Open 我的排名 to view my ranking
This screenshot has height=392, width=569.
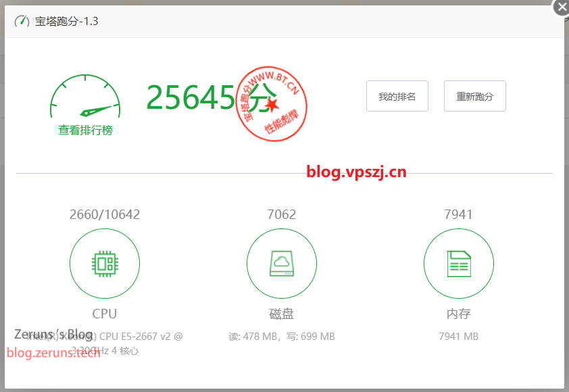pos(397,96)
